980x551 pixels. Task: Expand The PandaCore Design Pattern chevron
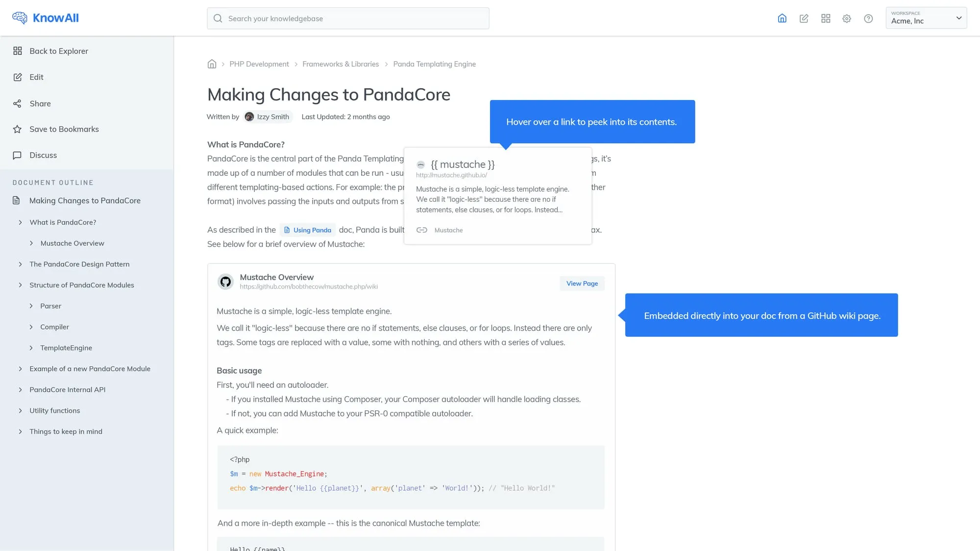20,264
